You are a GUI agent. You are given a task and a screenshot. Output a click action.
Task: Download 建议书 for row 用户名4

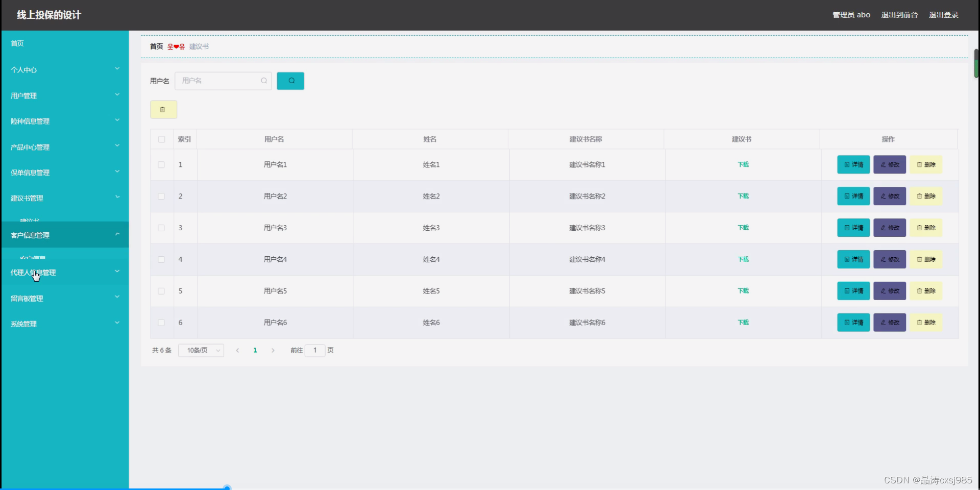point(743,259)
